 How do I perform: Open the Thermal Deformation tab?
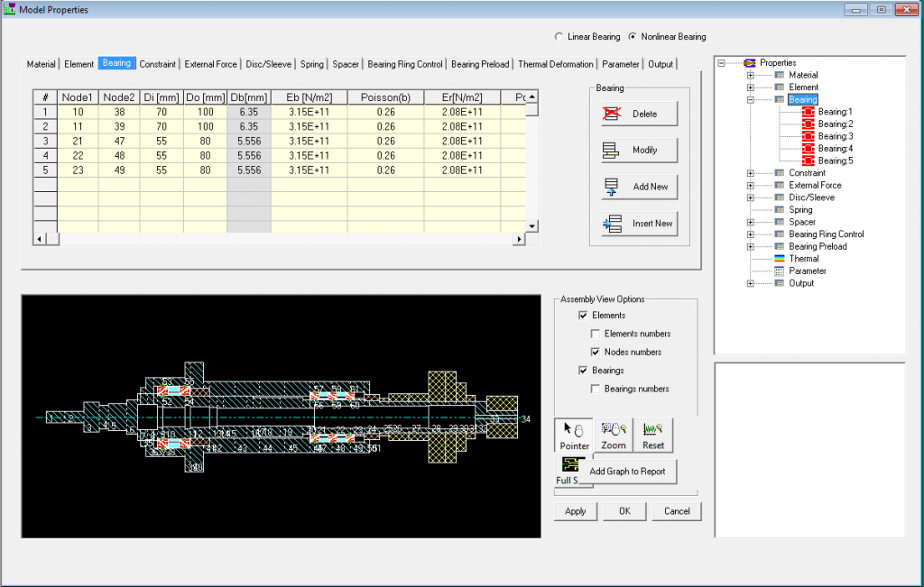(557, 64)
